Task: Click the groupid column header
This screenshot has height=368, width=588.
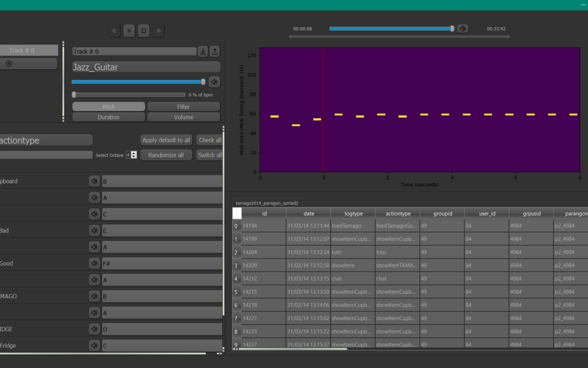Action: (443, 213)
